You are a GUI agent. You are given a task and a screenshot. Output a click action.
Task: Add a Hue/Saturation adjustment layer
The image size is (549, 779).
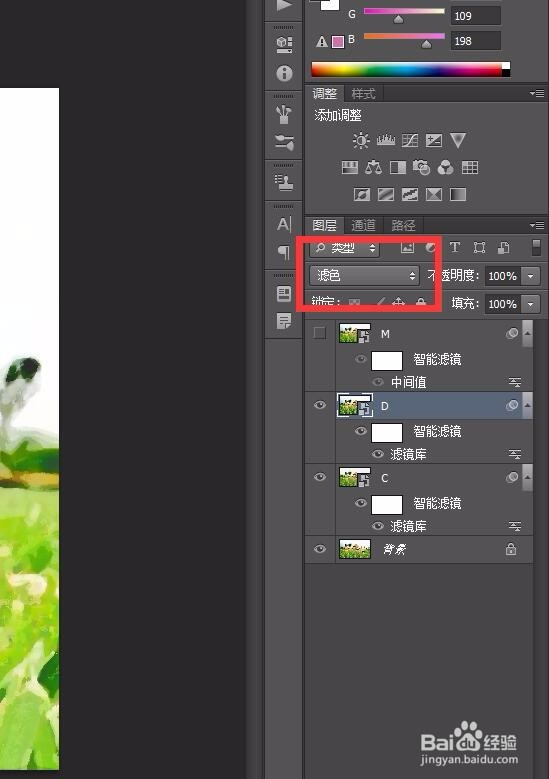(x=350, y=167)
